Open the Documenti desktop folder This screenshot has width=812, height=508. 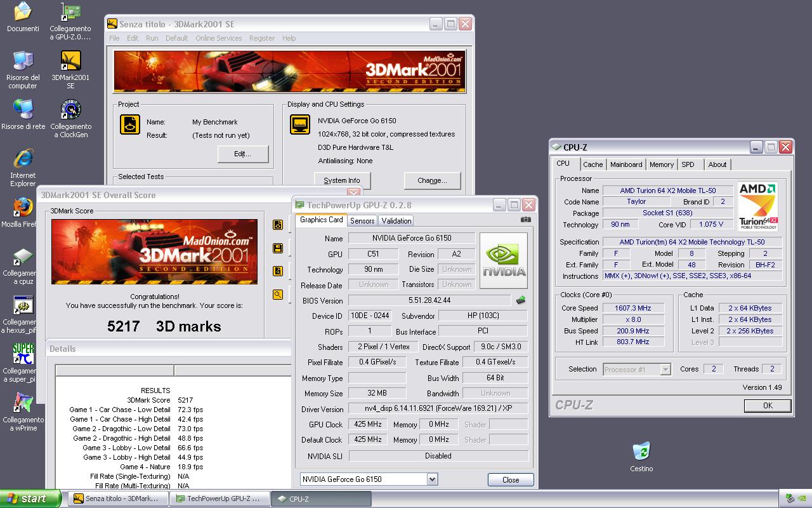(x=23, y=17)
